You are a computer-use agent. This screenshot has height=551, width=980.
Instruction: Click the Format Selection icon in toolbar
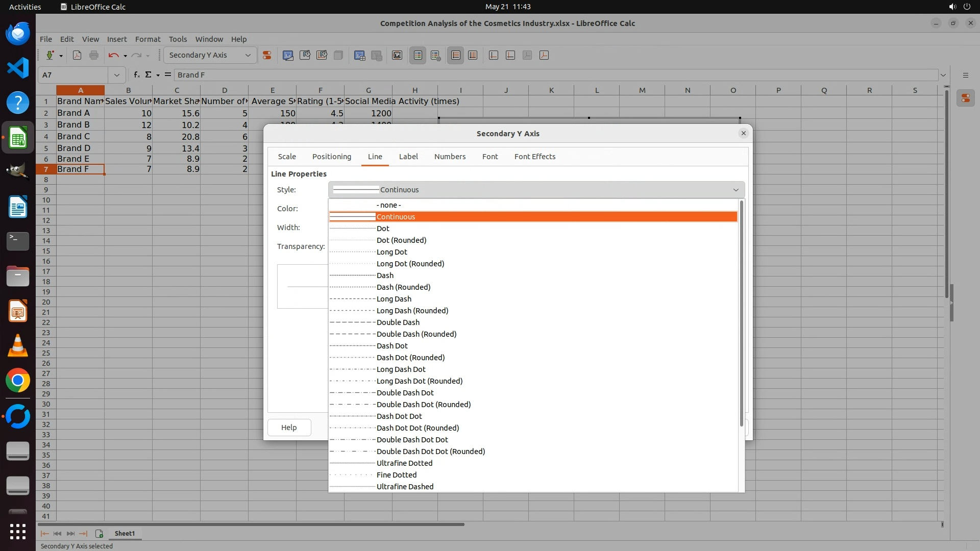(x=266, y=55)
